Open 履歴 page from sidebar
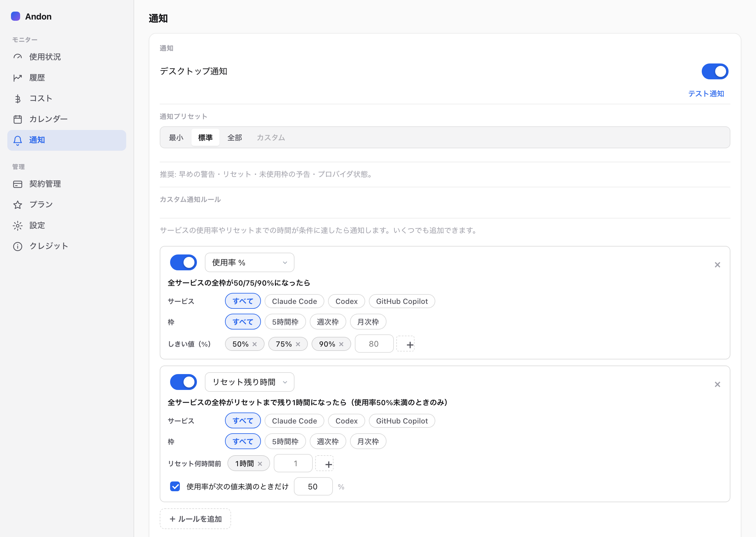Screen dimensions: 756x537 pos(67,78)
